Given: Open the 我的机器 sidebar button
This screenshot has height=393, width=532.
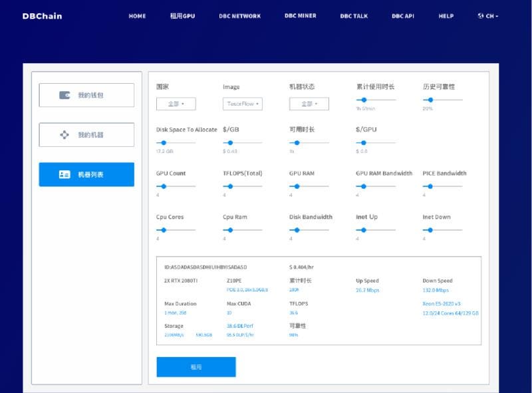Looking at the screenshot, I should pyautogui.click(x=86, y=135).
